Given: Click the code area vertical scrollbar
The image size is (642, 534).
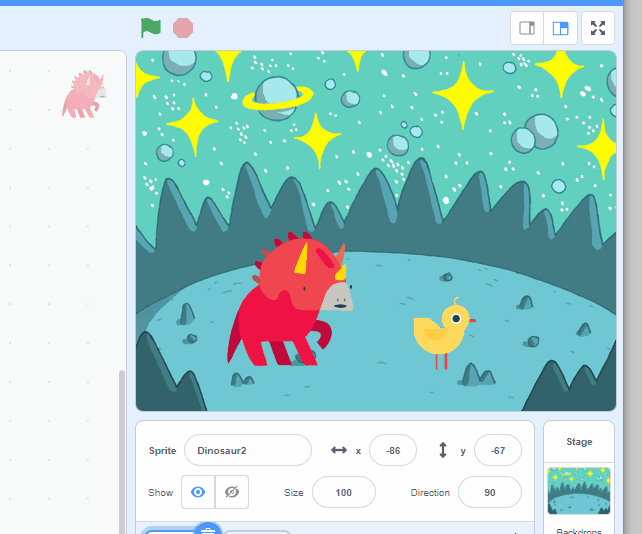Looking at the screenshot, I should 122,450.
